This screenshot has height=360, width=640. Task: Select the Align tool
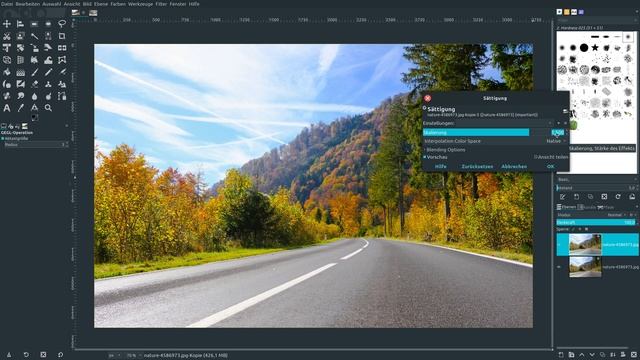20,24
